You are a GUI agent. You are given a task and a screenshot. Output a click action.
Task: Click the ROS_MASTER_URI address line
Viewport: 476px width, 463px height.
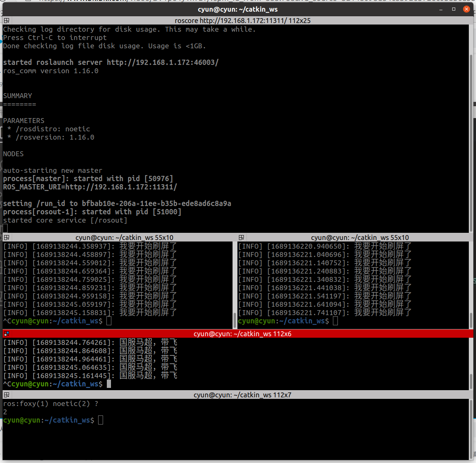coord(90,187)
